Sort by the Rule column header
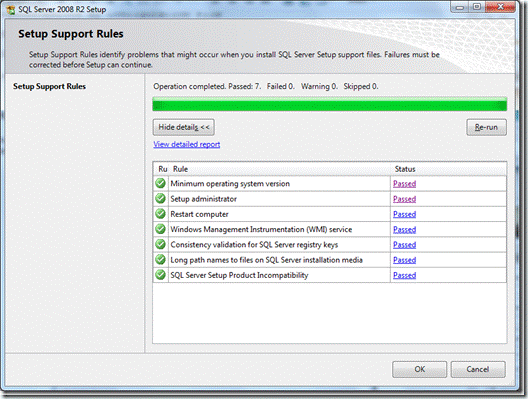The width and height of the screenshot is (528, 399). [280, 169]
